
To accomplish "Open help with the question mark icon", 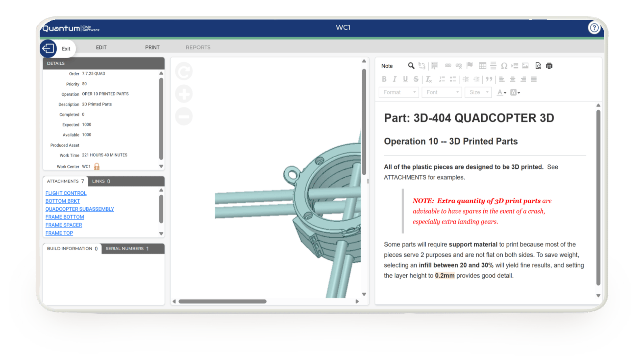I will click(594, 28).
